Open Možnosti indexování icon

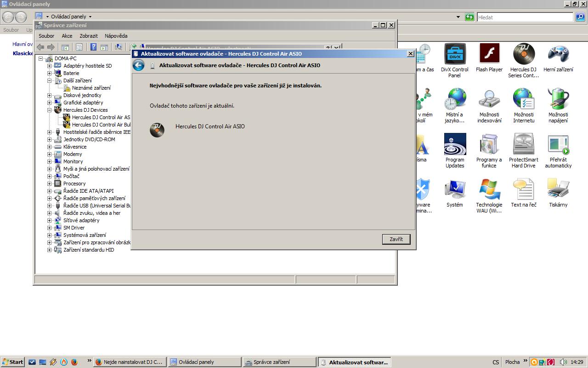point(489,106)
